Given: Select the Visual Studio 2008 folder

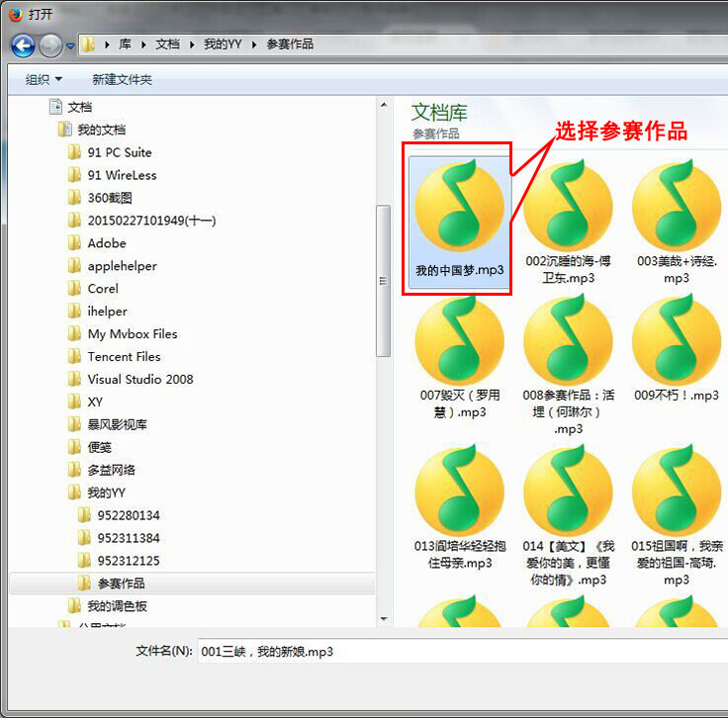Looking at the screenshot, I should click(x=139, y=379).
